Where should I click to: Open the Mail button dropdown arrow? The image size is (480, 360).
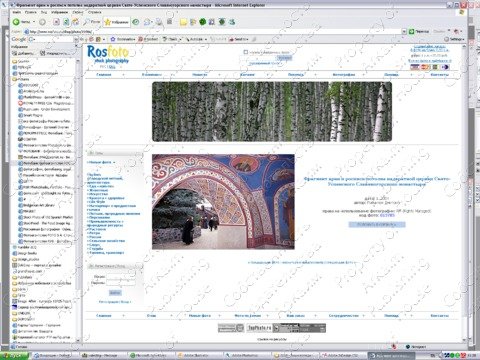point(152,22)
